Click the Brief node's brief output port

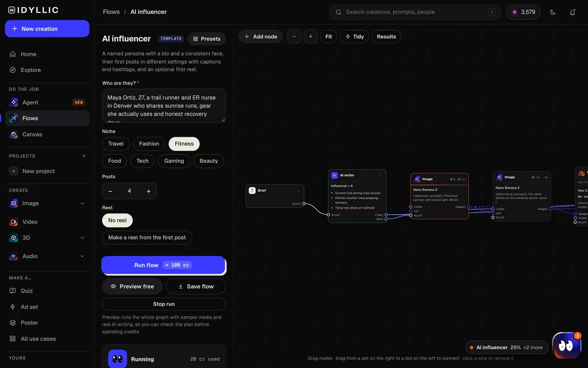coord(304,204)
